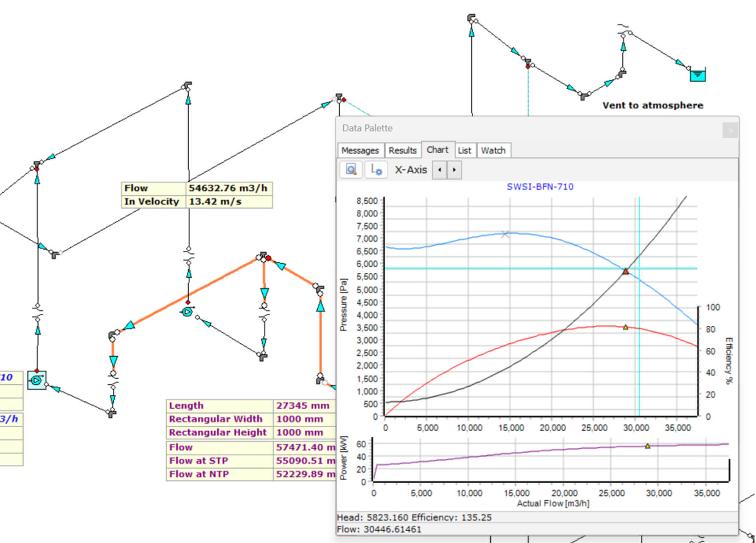Select the Chart tab
The width and height of the screenshot is (756, 543).
tap(437, 150)
